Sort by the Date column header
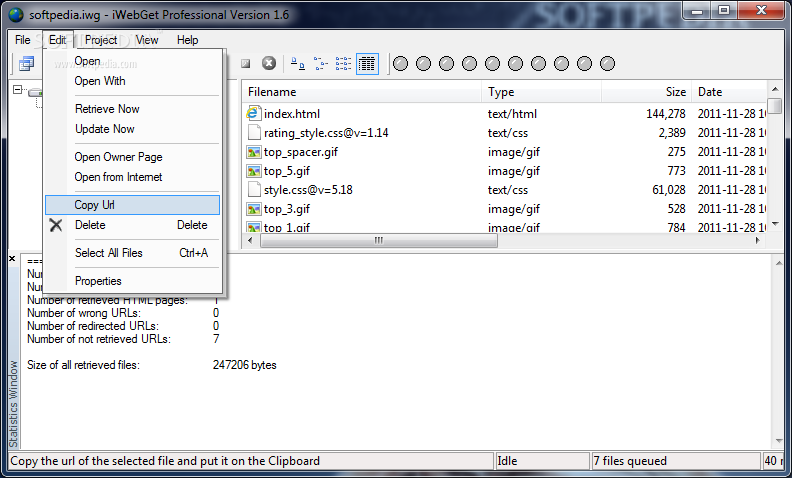The image size is (792, 478). coord(729,91)
